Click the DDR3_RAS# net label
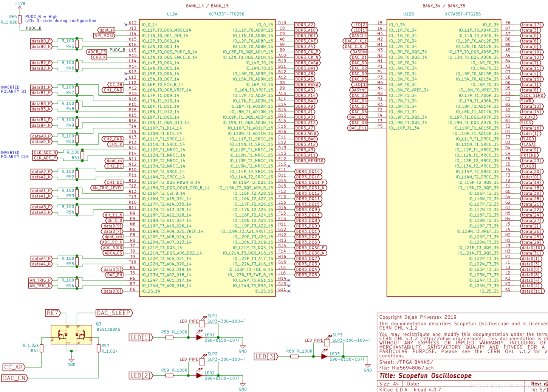This screenshot has height=392, width=548. pos(307,85)
